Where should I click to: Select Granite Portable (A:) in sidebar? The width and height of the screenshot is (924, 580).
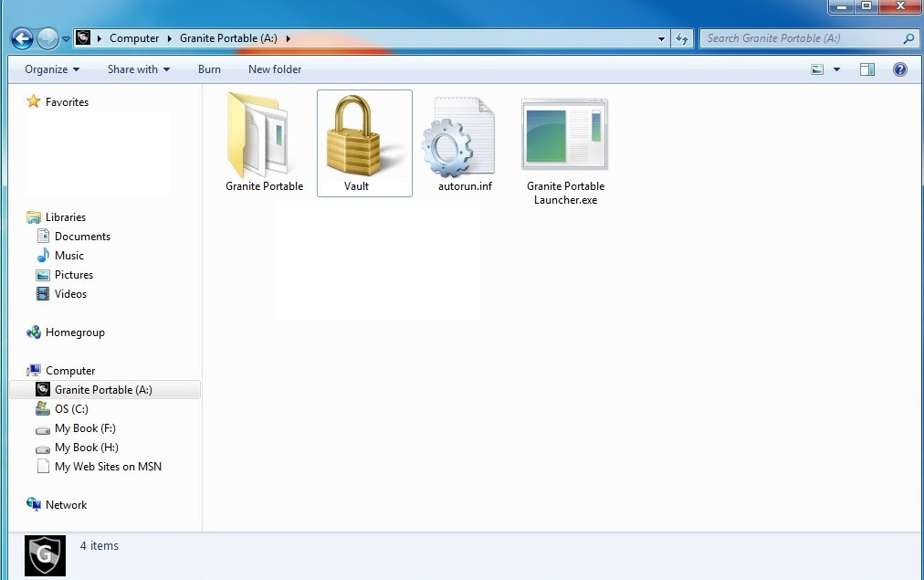(x=103, y=390)
